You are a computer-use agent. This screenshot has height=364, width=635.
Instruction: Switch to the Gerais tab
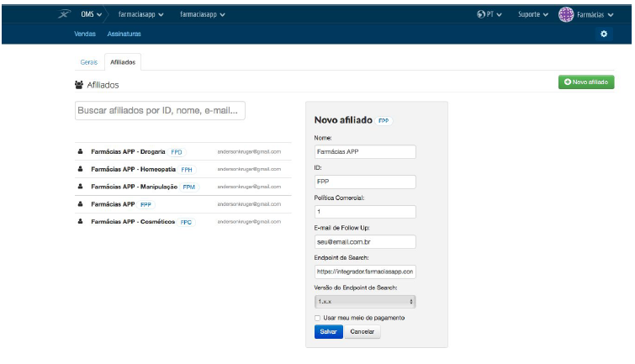pyautogui.click(x=88, y=62)
